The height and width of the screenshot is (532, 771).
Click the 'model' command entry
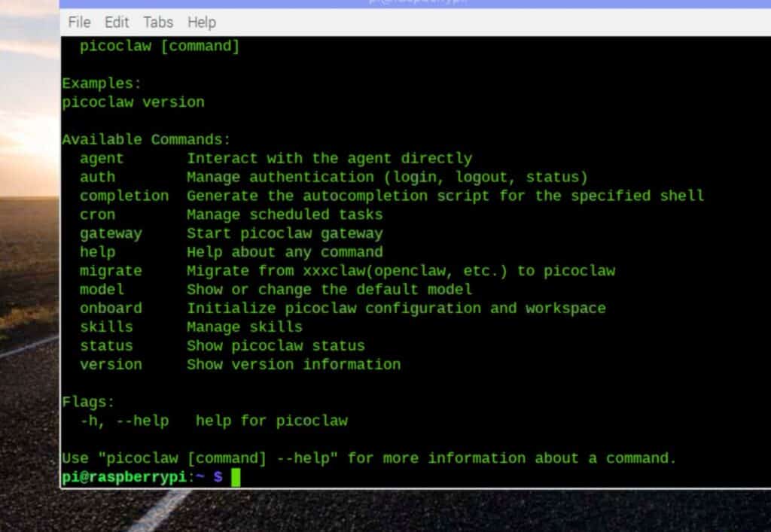[101, 289]
